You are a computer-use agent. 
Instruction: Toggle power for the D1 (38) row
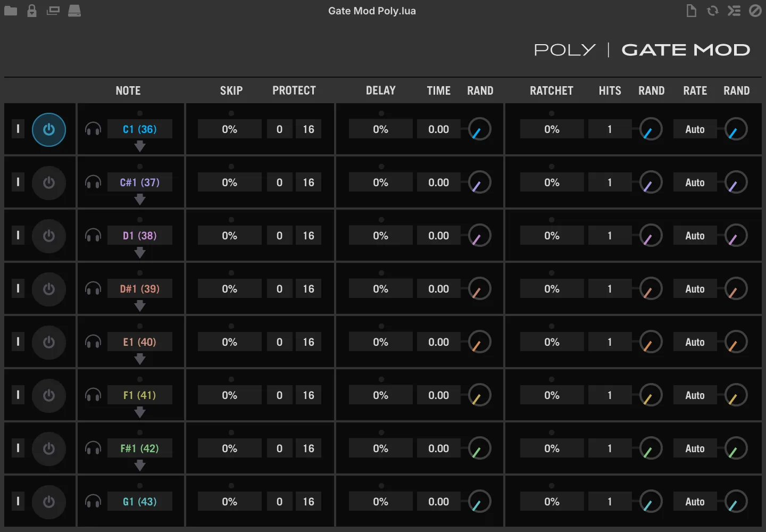pyautogui.click(x=49, y=236)
